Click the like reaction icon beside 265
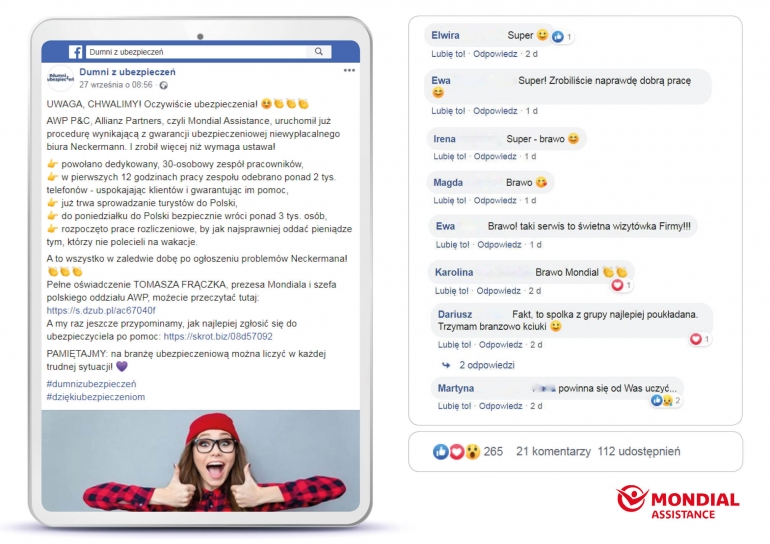The image size is (770, 544). (440, 452)
